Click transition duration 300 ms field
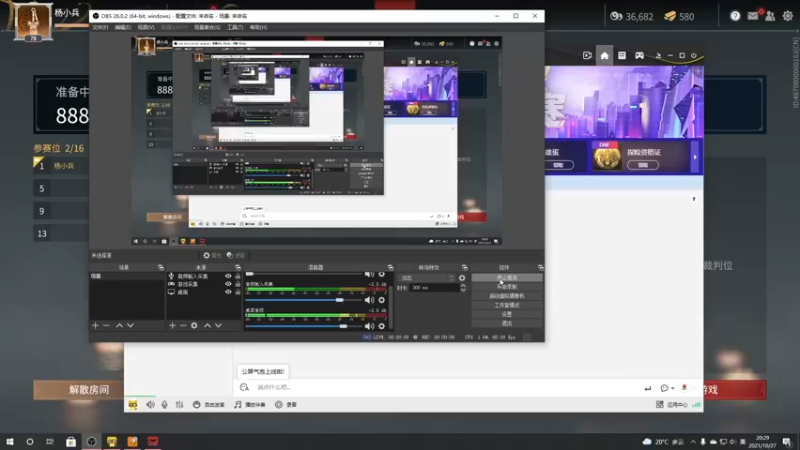Image resolution: width=800 pixels, height=450 pixels. [435, 288]
